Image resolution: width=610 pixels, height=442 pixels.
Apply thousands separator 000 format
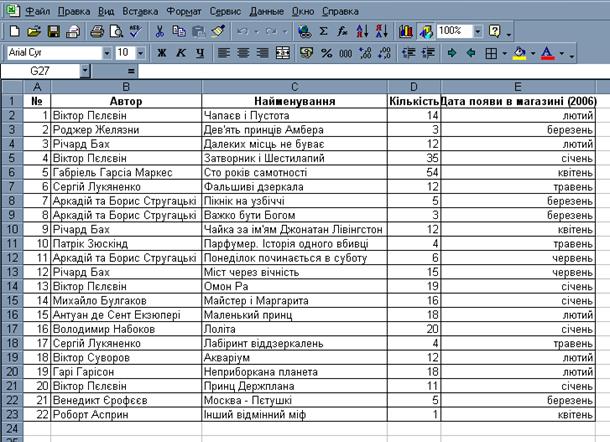345,53
